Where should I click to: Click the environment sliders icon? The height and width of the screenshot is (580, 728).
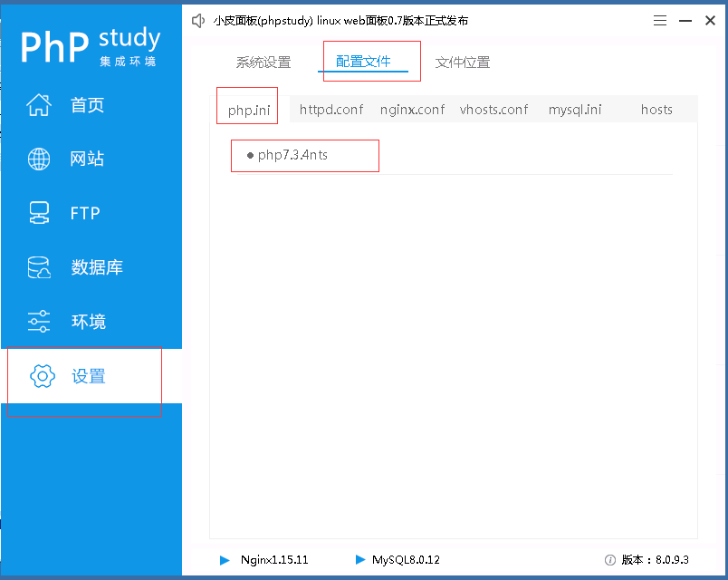tap(39, 321)
